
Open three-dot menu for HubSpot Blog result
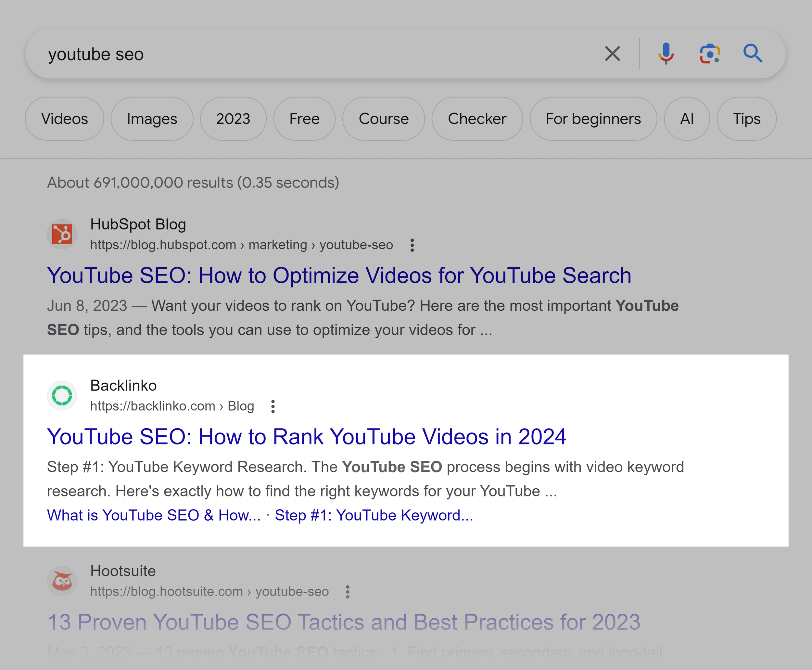click(412, 245)
